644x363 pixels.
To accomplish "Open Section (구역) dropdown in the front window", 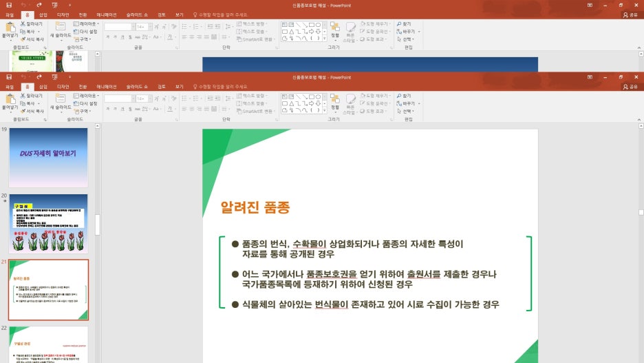I will click(x=83, y=111).
